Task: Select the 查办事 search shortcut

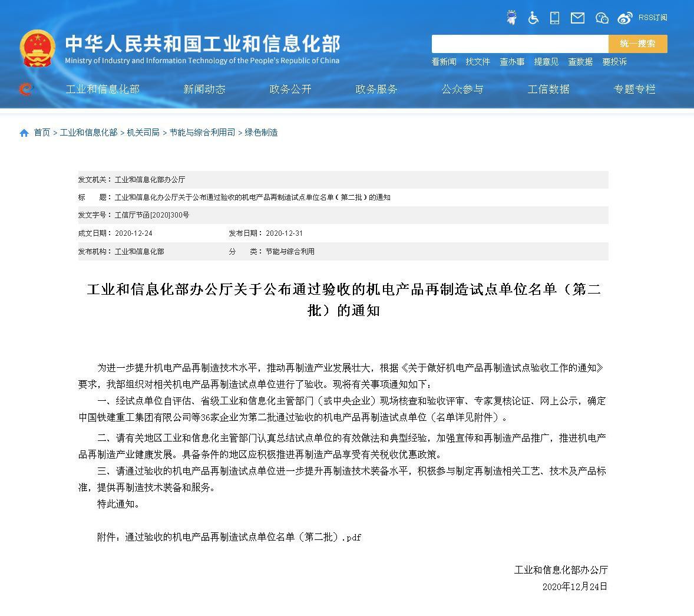Action: click(x=512, y=61)
